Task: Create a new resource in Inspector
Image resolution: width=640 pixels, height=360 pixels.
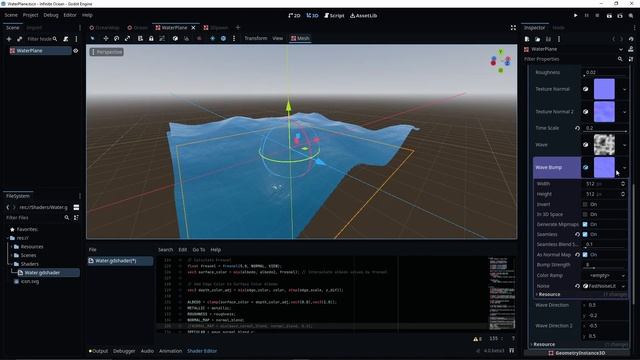Action: point(527,39)
